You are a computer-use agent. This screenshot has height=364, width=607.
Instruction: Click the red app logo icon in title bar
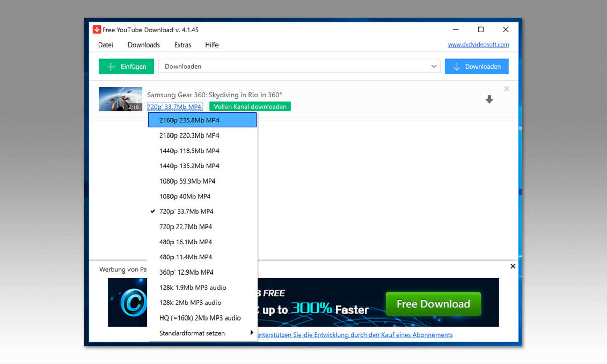click(x=97, y=30)
